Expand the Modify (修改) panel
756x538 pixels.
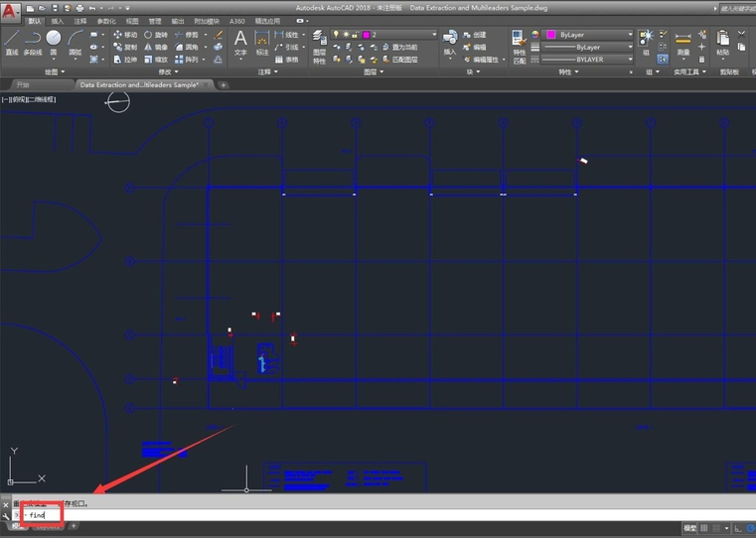click(168, 71)
